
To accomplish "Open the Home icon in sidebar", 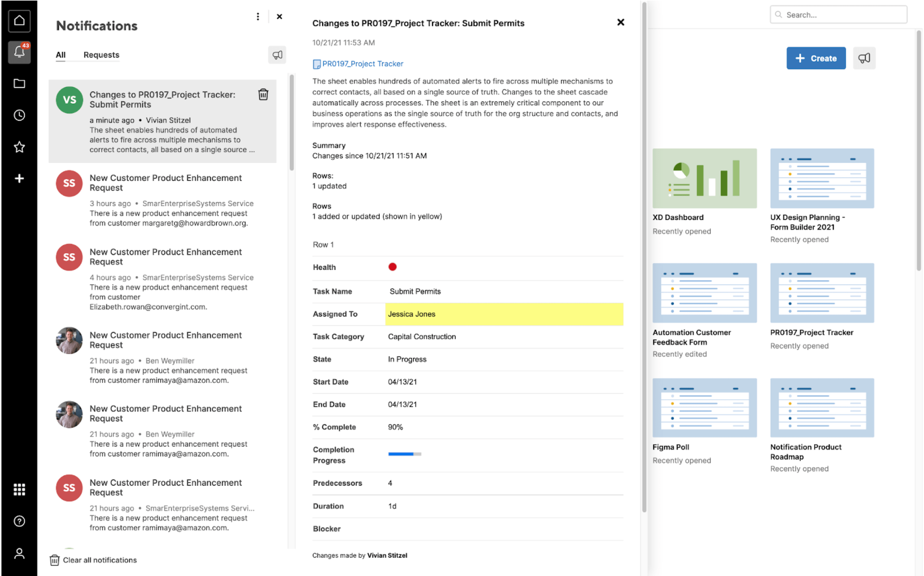I will click(19, 21).
